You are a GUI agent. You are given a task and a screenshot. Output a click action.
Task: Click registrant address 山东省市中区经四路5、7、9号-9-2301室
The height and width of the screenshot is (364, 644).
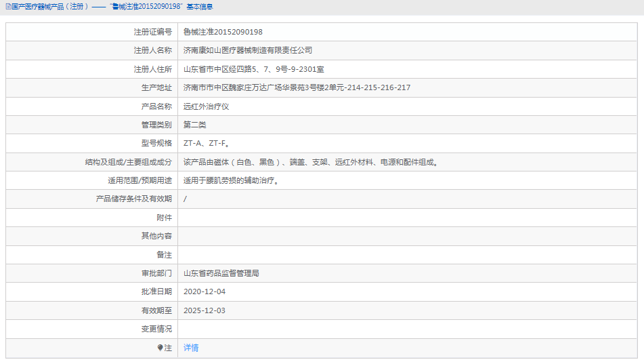254,69
